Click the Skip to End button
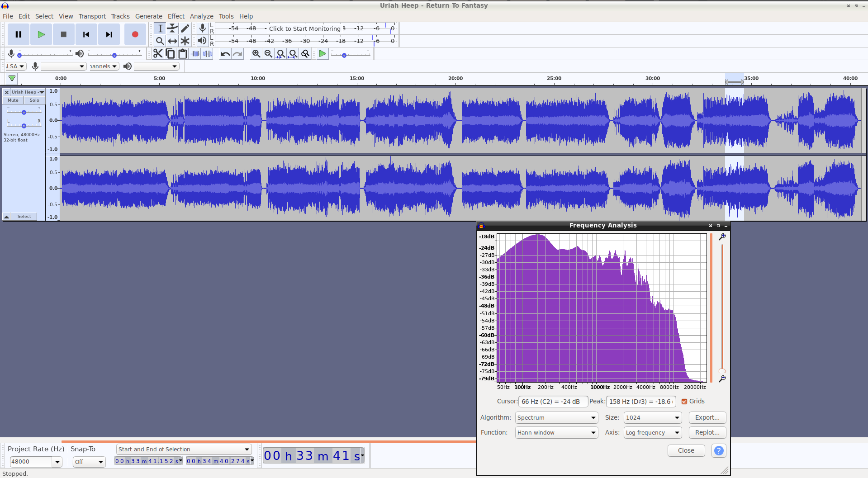Screen dimensions: 868x478 point(109,34)
